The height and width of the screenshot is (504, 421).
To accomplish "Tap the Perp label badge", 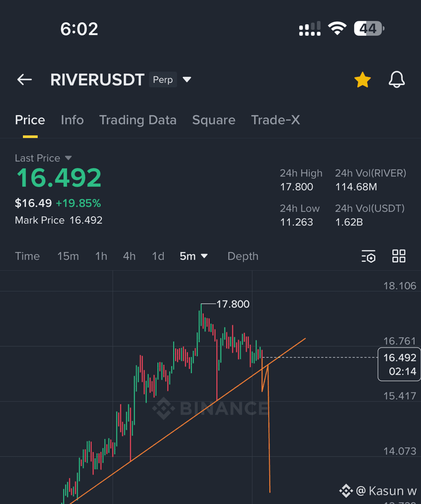I will pyautogui.click(x=163, y=79).
